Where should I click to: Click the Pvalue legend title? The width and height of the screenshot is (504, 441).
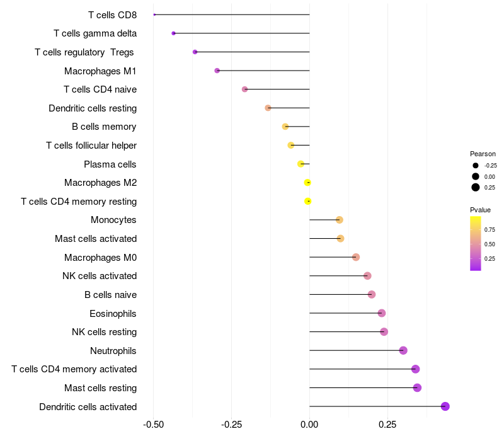click(480, 210)
